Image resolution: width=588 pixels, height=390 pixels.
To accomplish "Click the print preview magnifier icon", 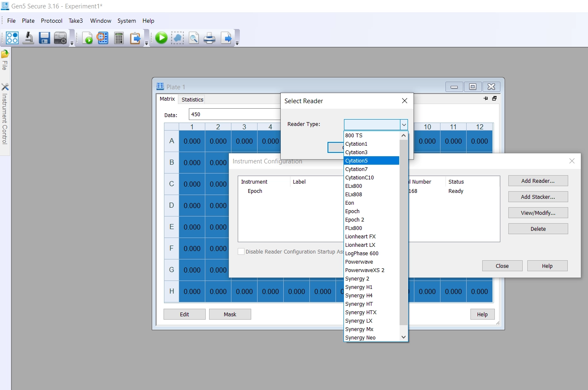I will 193,38.
